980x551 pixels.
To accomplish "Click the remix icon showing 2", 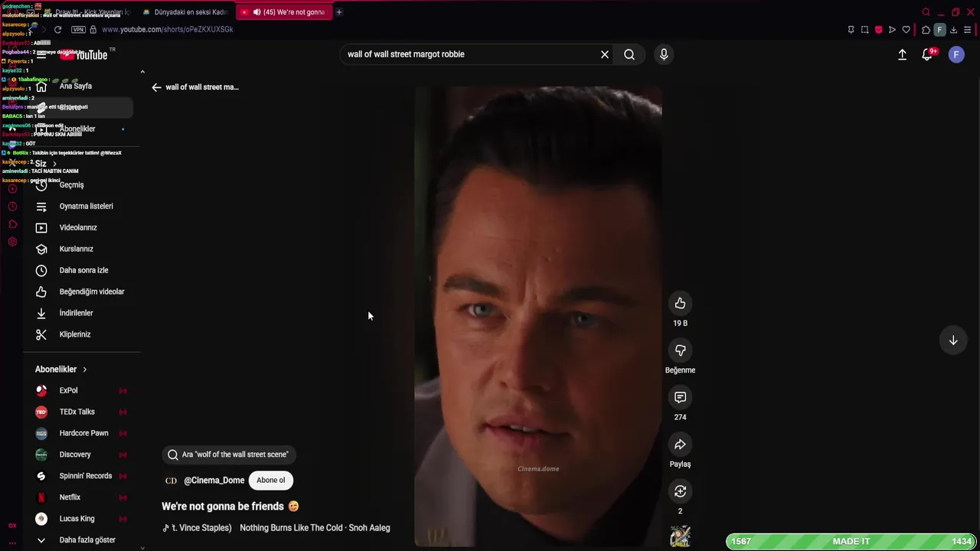I will tap(680, 491).
